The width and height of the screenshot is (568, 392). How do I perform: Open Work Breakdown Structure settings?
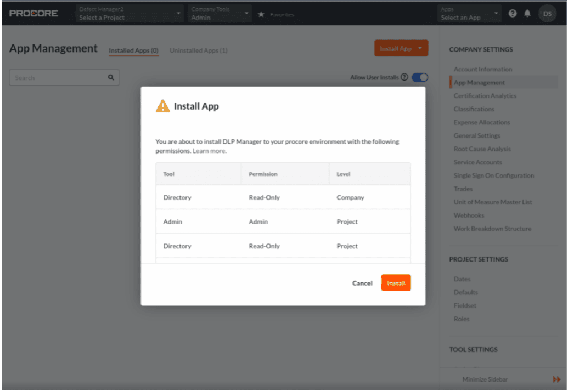[492, 229]
